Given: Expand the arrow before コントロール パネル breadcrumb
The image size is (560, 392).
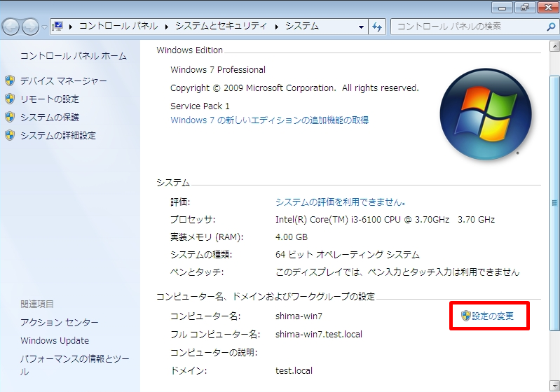Looking at the screenshot, I should [70, 27].
